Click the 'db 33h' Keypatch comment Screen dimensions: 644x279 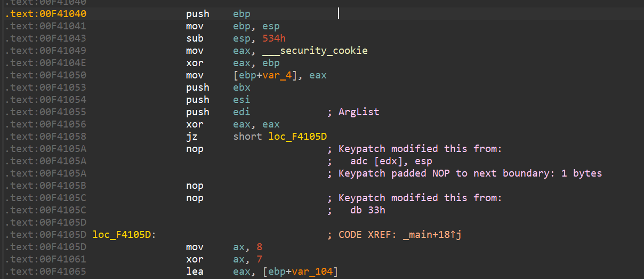click(368, 210)
